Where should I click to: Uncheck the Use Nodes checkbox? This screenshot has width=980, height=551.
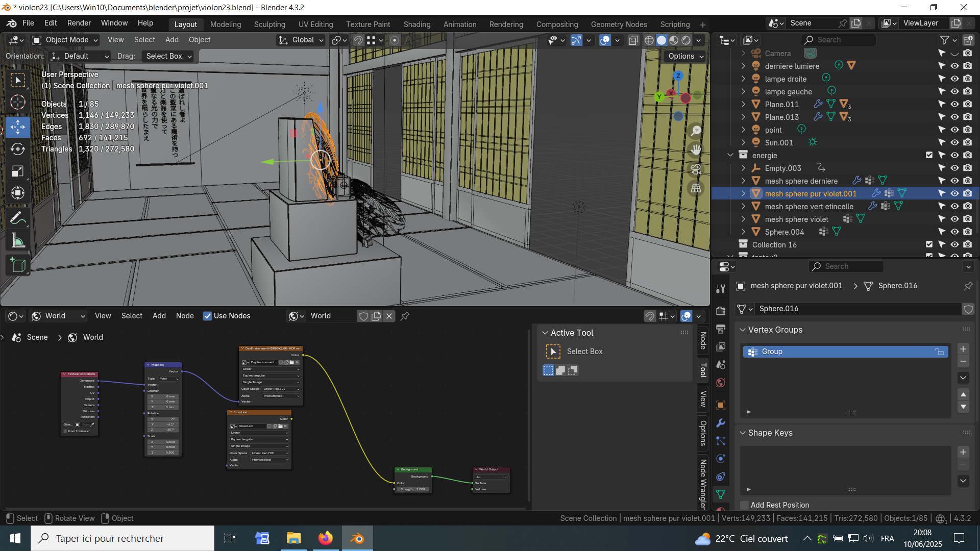coord(207,316)
